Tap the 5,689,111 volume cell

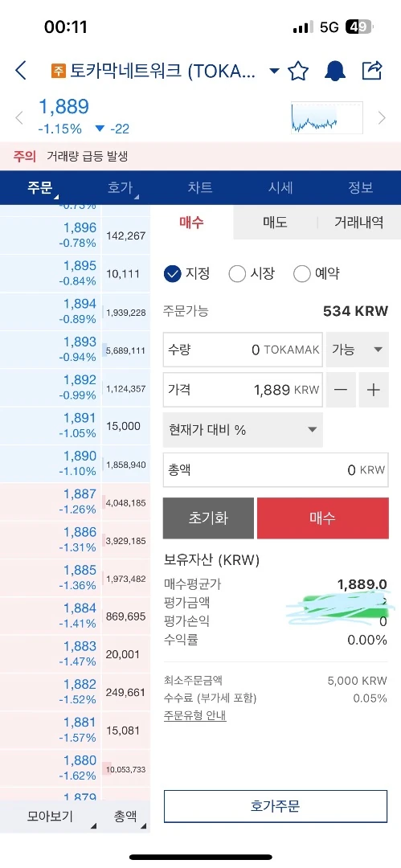pos(126,350)
